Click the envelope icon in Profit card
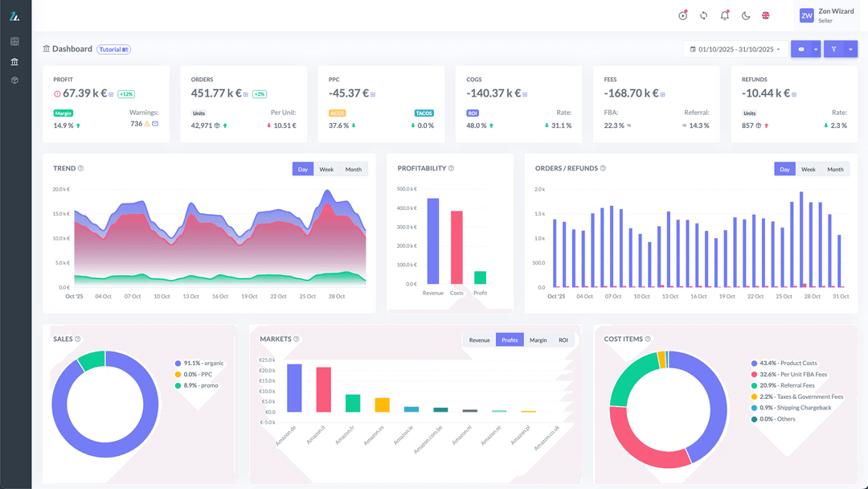Screen dimensions: 868x489 tap(155, 124)
